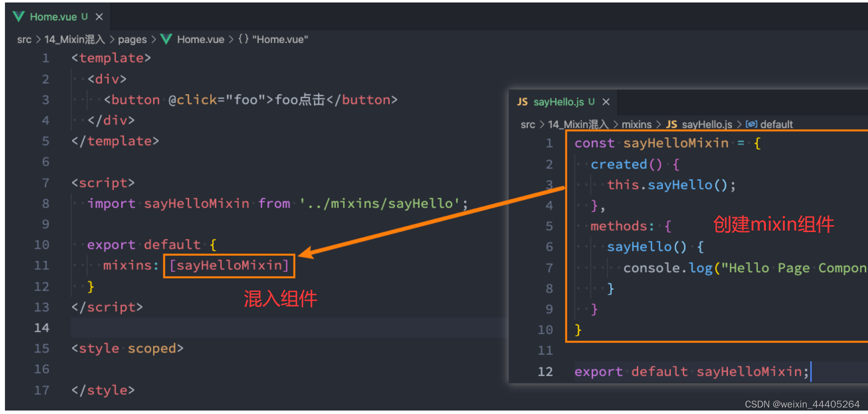The image size is (868, 414).
Task: Open '14_Mixin混入' breadcrumb in sayHello.js editor
Action: click(x=579, y=124)
